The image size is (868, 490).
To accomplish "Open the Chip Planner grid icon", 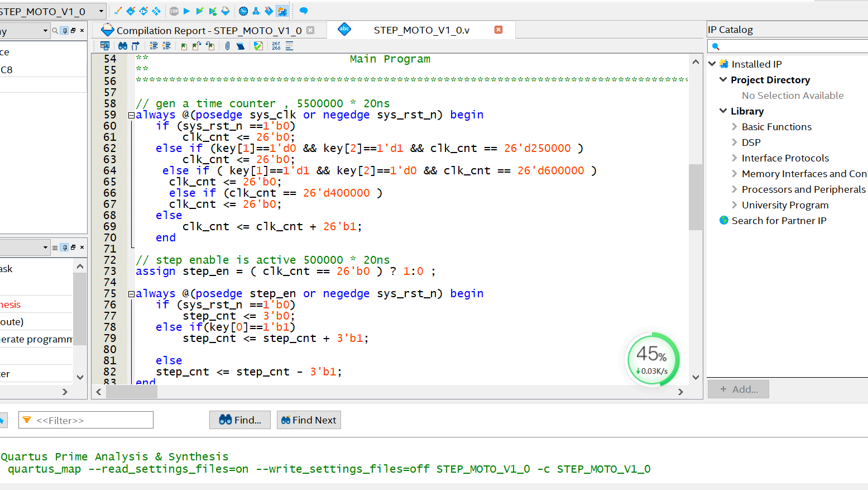I will pos(156,11).
